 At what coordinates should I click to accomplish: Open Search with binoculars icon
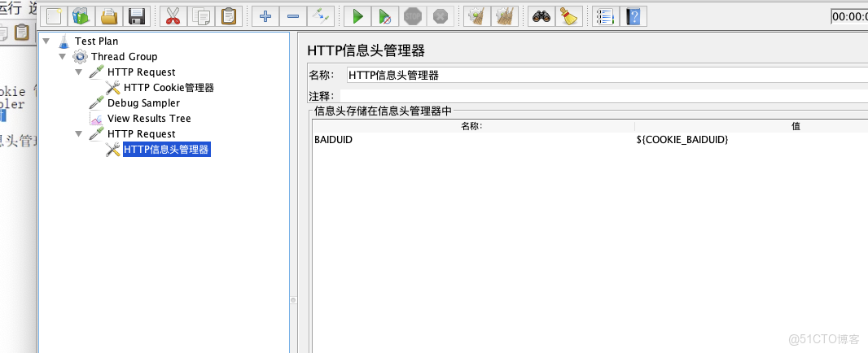[x=541, y=16]
